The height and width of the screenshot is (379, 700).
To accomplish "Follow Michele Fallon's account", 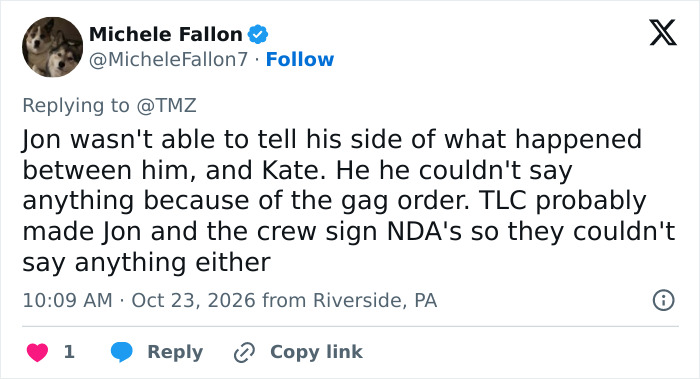I will [x=300, y=59].
